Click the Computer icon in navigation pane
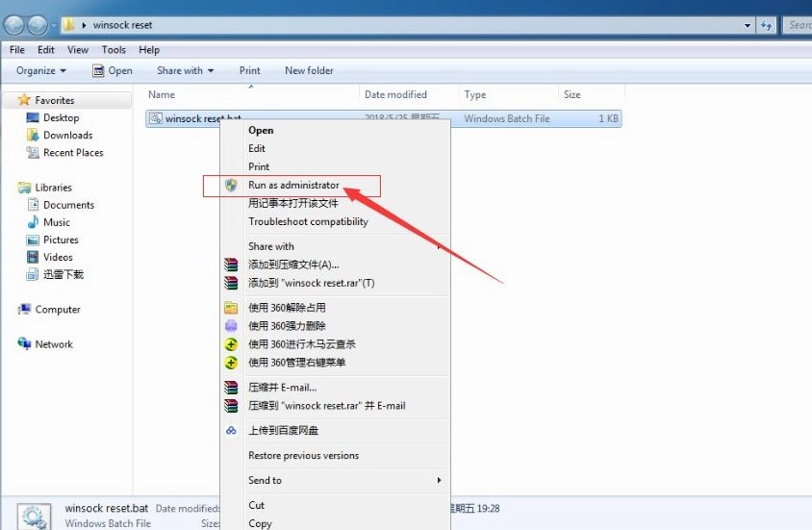This screenshot has width=812, height=530. pos(25,310)
